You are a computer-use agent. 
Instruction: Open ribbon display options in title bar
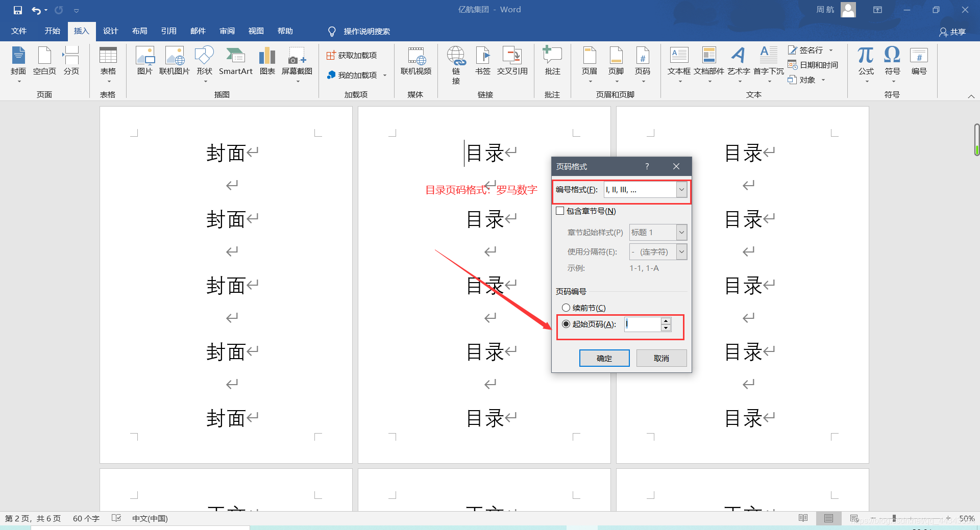coord(877,10)
